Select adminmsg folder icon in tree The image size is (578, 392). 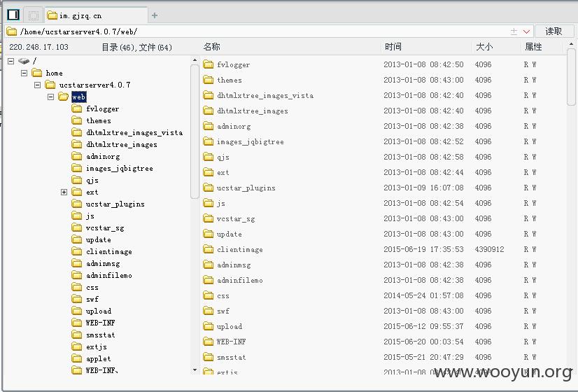77,263
